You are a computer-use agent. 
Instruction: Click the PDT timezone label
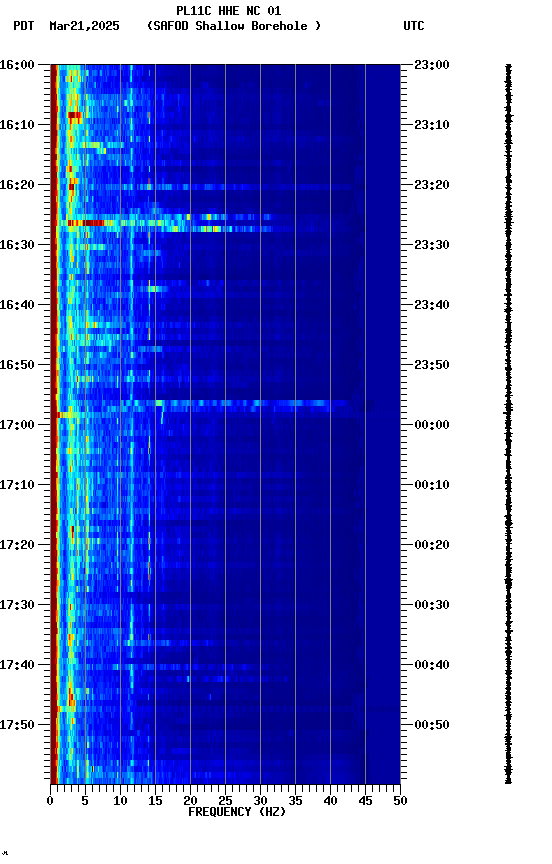coord(24,26)
